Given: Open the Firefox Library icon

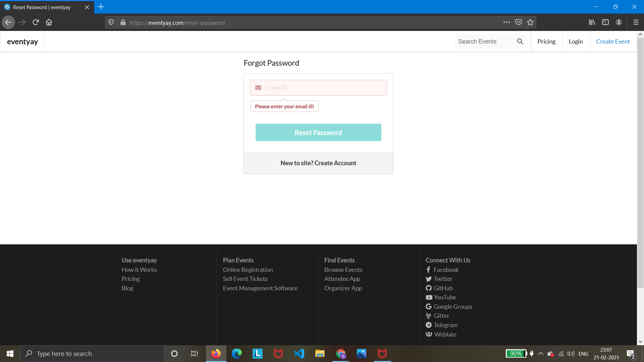Looking at the screenshot, I should tap(592, 22).
